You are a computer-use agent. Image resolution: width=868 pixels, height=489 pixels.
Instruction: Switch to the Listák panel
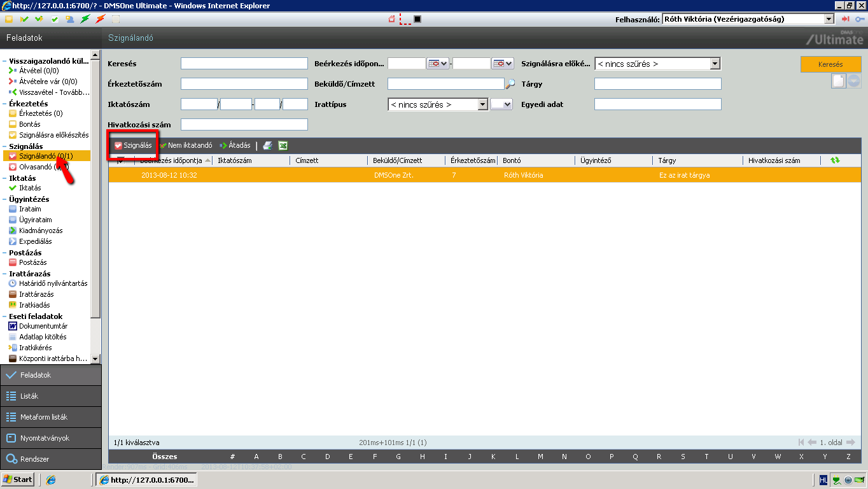click(51, 396)
